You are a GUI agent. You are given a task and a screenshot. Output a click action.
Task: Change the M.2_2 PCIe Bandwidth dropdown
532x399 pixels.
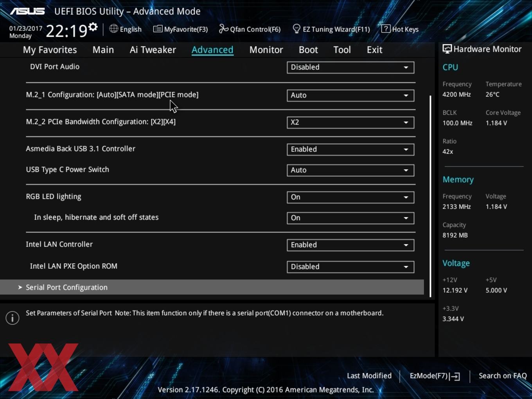[x=350, y=122]
